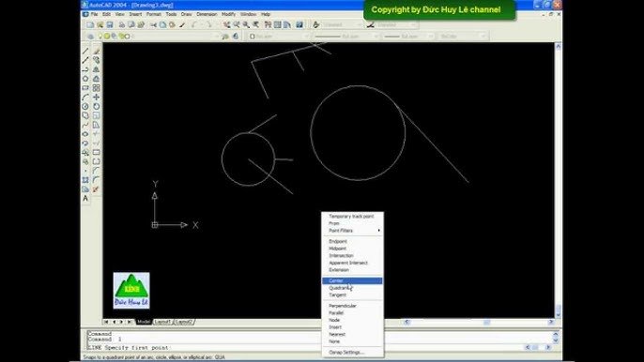The image size is (644, 362).
Task: Click the Cut (scissors) toolbar icon
Action: tap(153, 25)
